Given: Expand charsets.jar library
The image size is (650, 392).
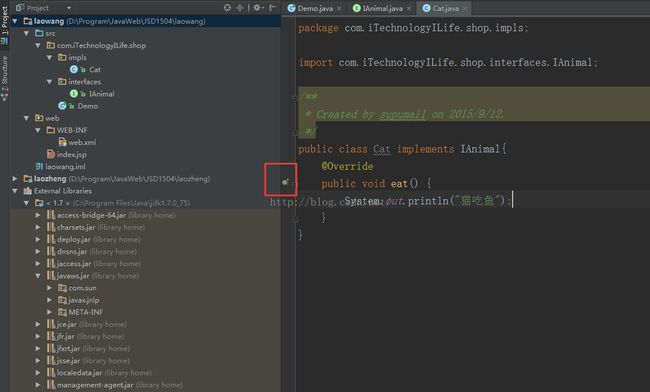Looking at the screenshot, I should (38, 227).
